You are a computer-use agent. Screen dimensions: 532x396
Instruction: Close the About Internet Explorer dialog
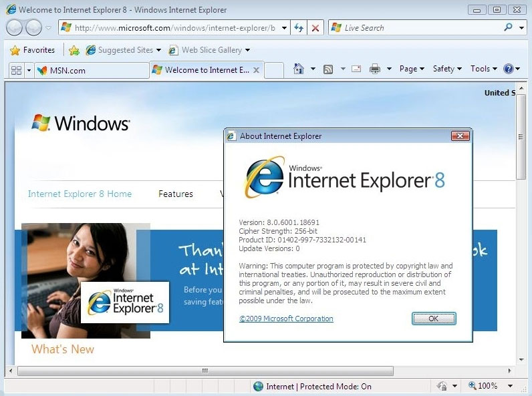coord(460,136)
